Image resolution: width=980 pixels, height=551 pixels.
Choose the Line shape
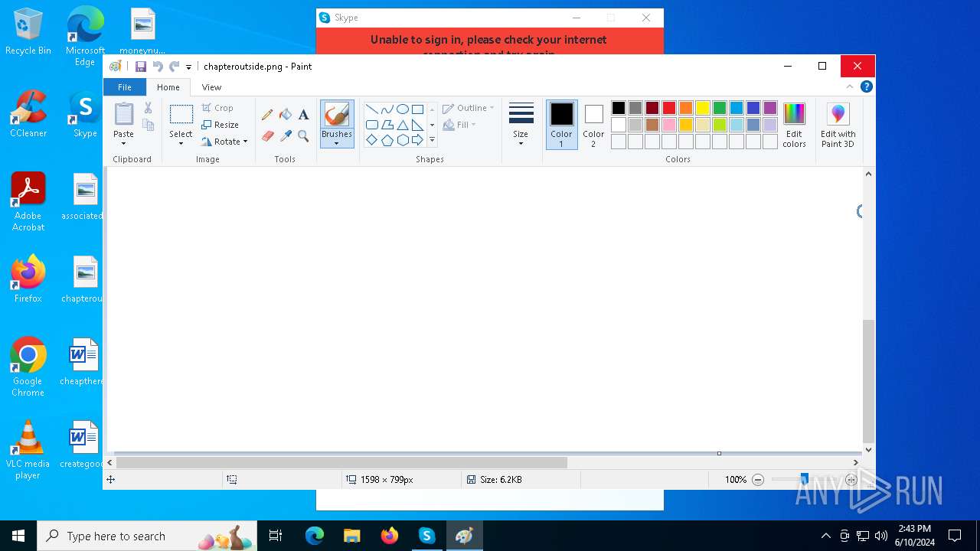(372, 109)
